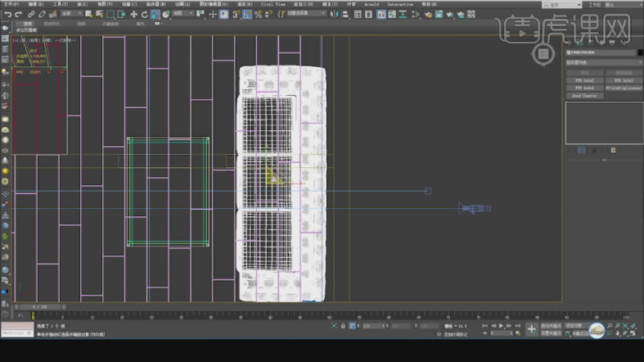Toggle the Angle Snap icon

(246, 14)
